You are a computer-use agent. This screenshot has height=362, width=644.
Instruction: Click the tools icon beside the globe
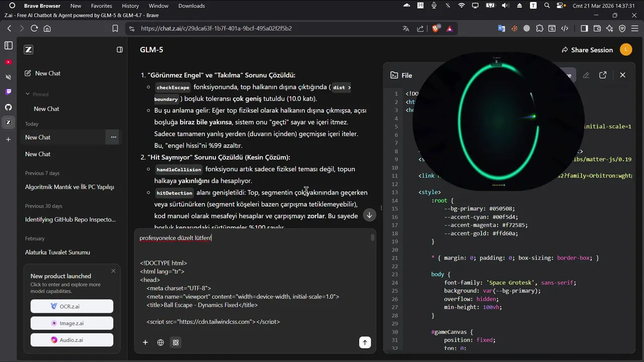tap(176, 342)
